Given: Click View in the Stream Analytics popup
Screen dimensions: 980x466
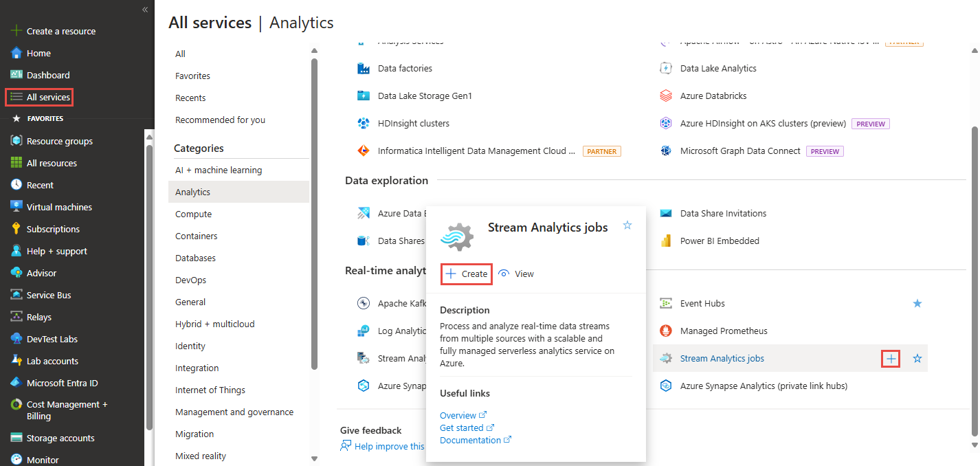Looking at the screenshot, I should coord(516,274).
